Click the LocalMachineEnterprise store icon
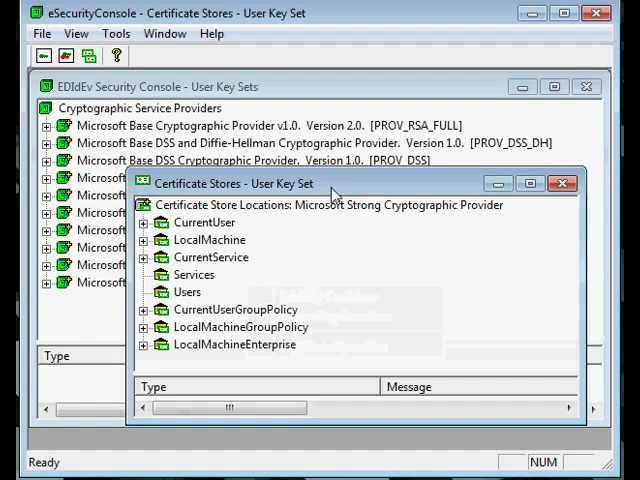The height and width of the screenshot is (480, 640). (161, 344)
